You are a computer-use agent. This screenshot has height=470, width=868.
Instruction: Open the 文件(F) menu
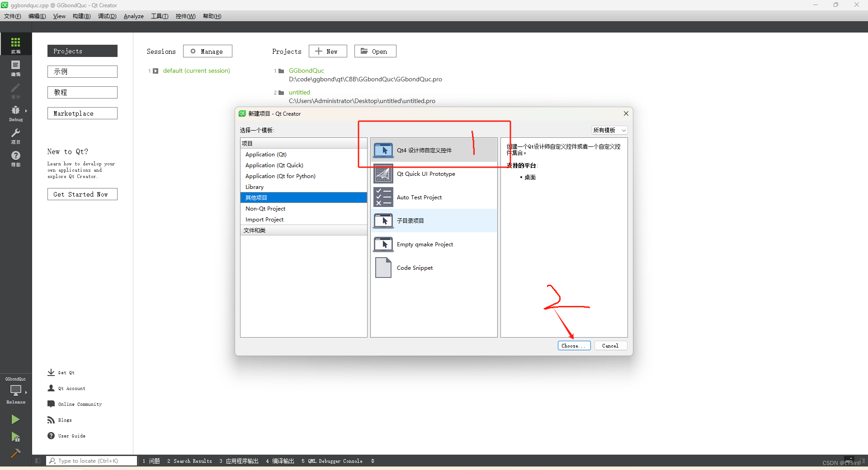(x=13, y=16)
